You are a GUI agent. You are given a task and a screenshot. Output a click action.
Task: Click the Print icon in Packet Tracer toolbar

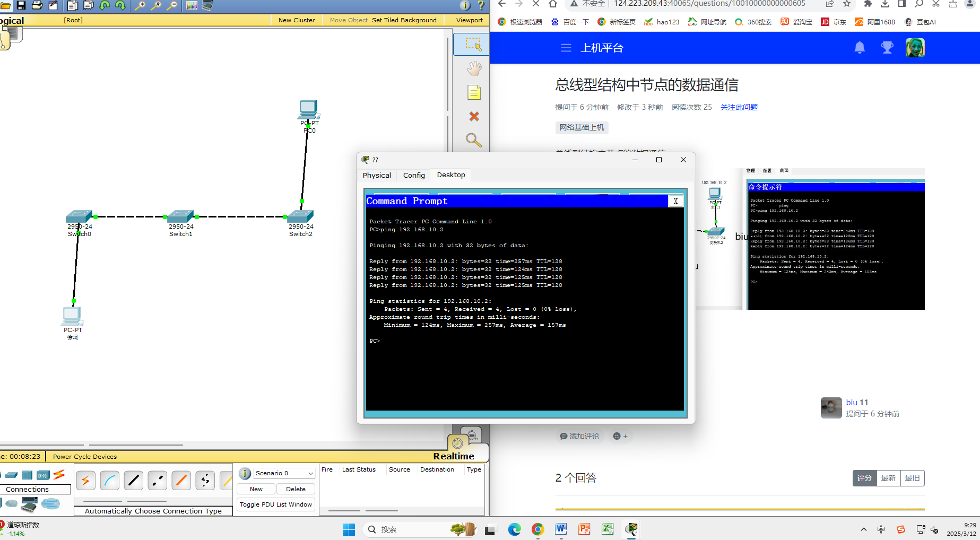point(37,5)
